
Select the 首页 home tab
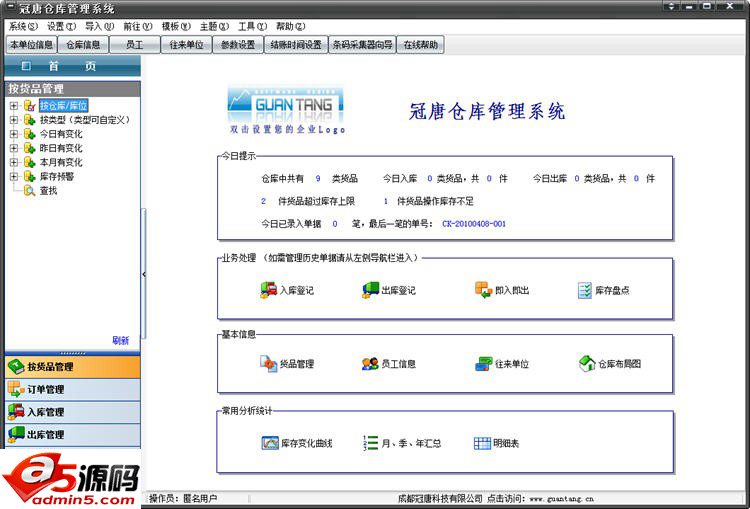pos(73,66)
